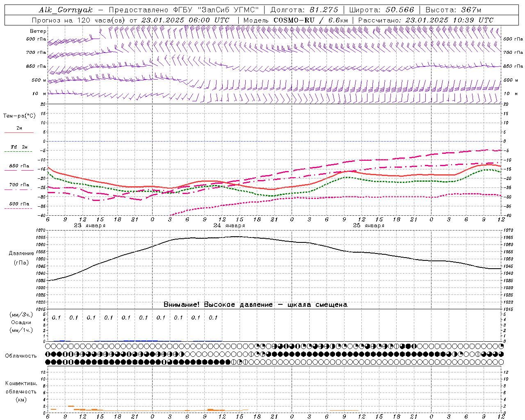Click the line sample under the 2м legend
The image size is (525, 420).
coord(19,133)
